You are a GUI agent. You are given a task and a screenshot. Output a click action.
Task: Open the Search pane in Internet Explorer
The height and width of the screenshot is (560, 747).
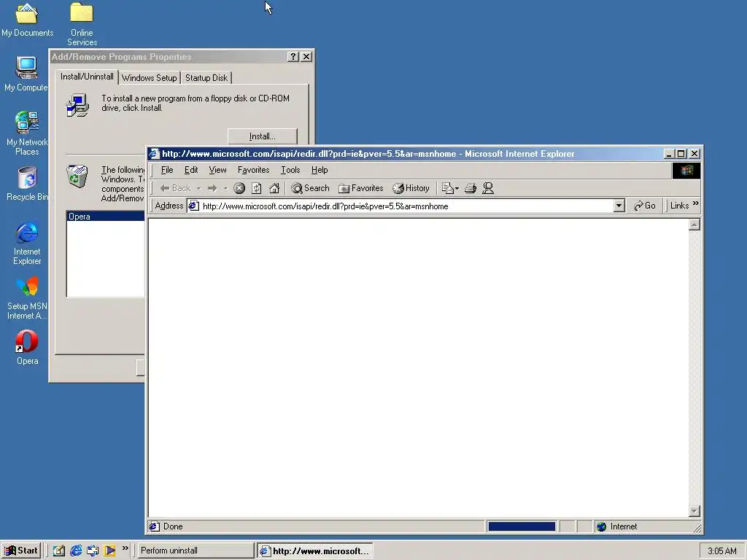point(310,188)
